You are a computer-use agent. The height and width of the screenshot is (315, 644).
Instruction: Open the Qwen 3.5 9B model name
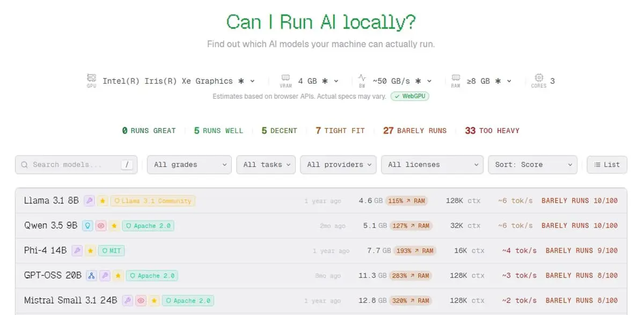coord(51,226)
